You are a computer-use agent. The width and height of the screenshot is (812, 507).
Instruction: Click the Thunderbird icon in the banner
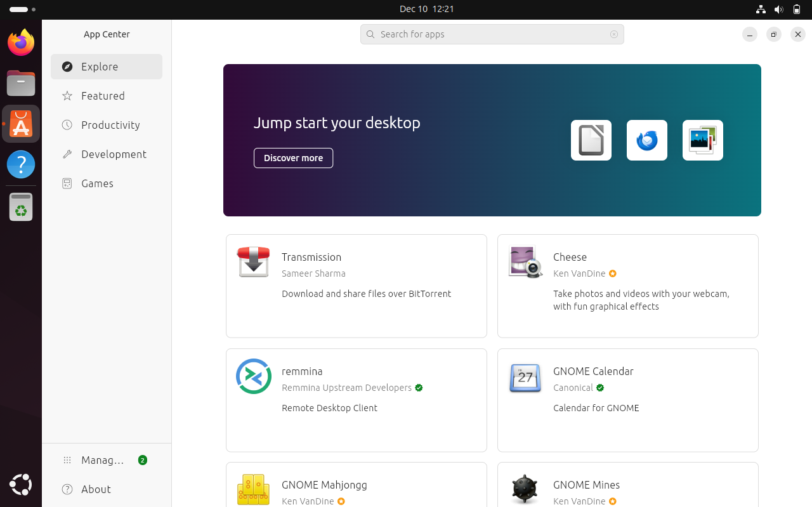(x=646, y=140)
